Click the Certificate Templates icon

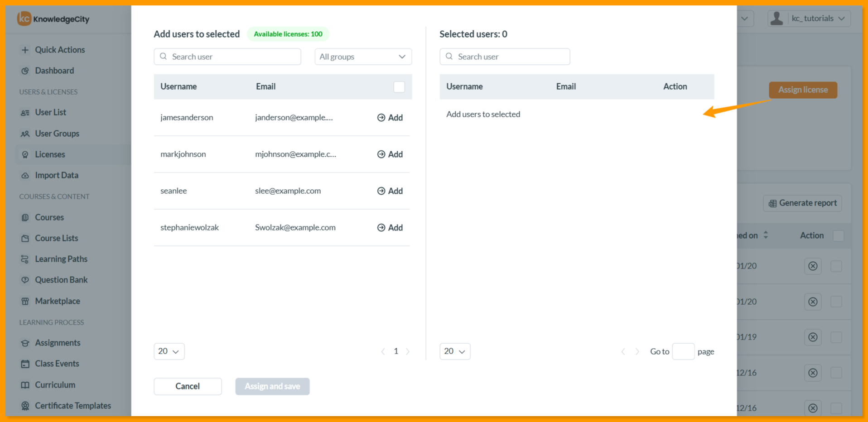coord(25,406)
